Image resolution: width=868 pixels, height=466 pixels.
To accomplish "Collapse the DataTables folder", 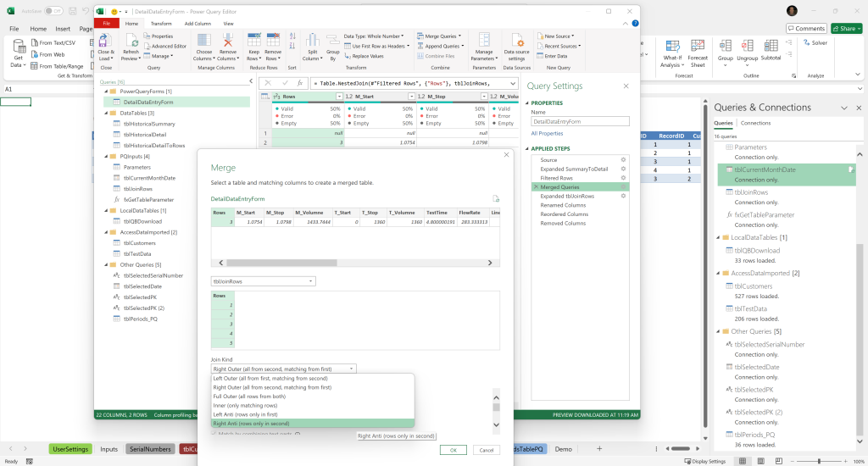I will coord(106,113).
